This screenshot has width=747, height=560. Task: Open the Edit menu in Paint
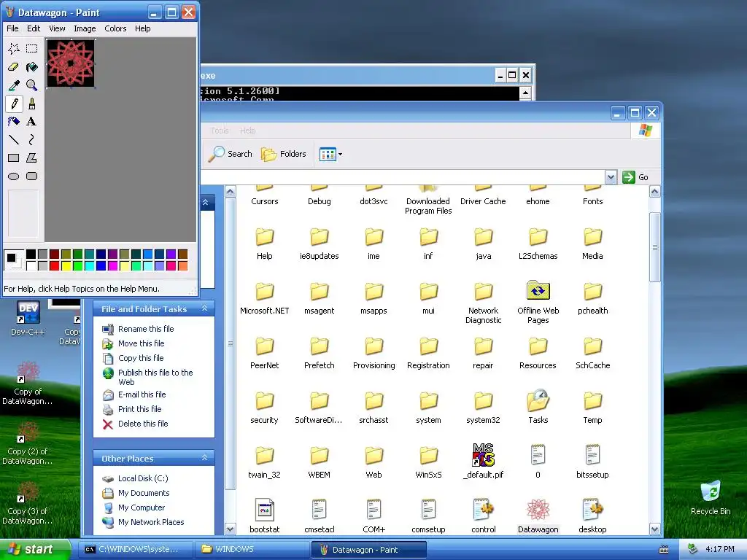[x=34, y=28]
